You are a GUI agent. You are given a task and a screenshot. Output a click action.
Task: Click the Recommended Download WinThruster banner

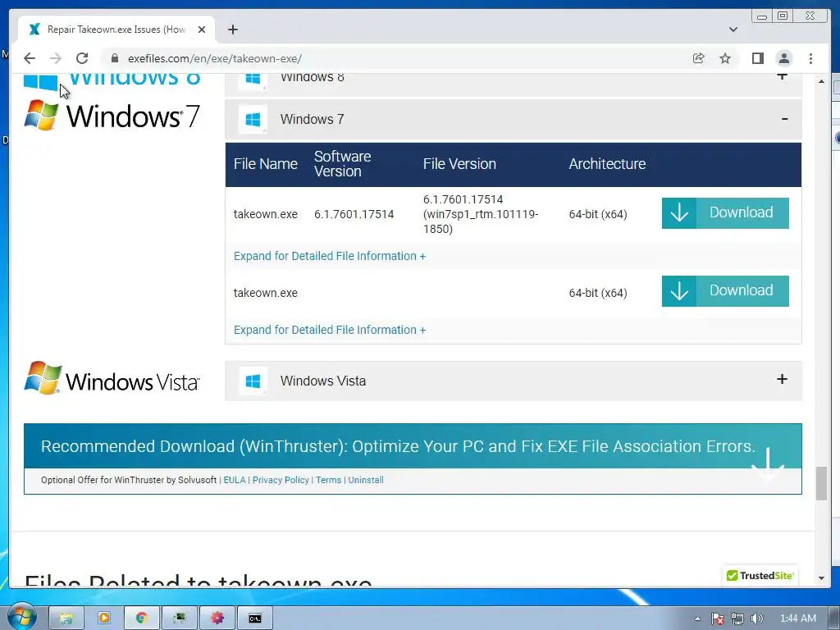[413, 446]
